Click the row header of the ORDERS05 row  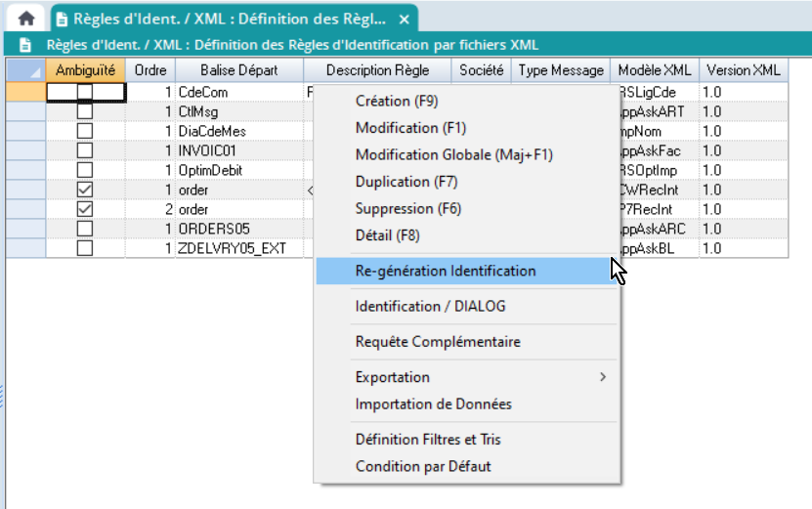pyautogui.click(x=24, y=229)
